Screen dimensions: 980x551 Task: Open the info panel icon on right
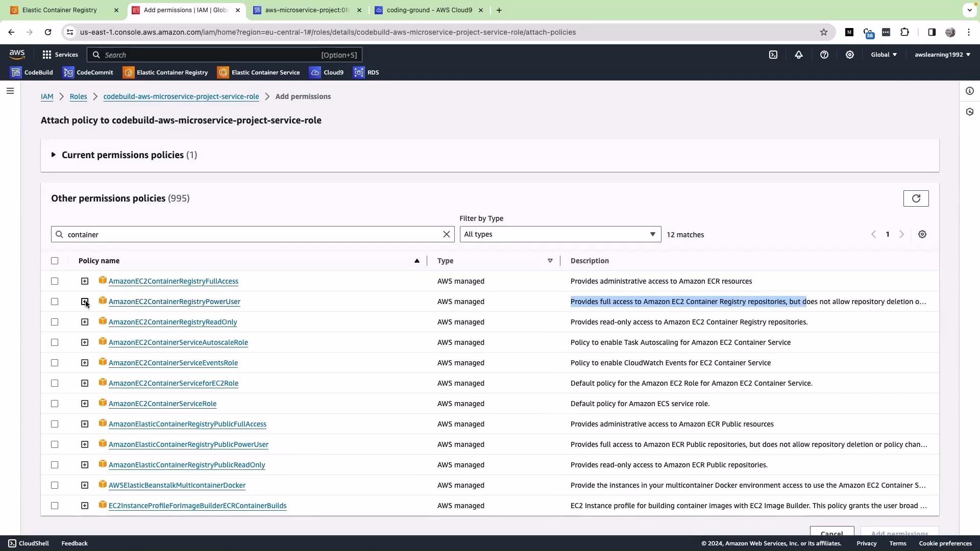click(x=970, y=91)
